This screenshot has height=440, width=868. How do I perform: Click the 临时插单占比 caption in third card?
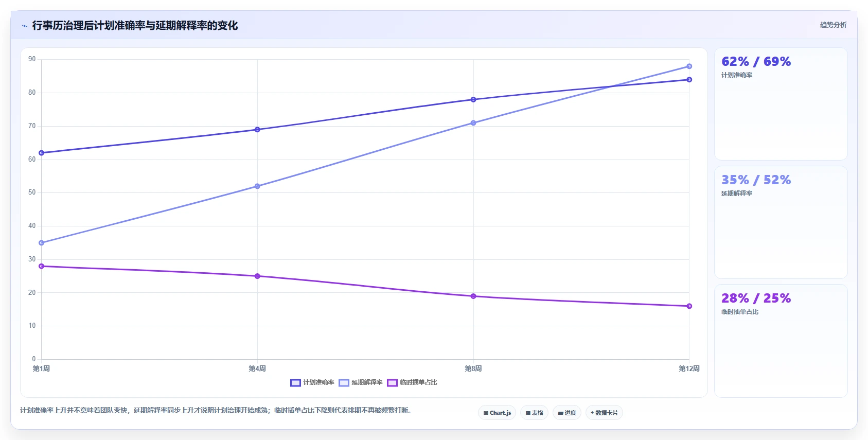coord(740,312)
